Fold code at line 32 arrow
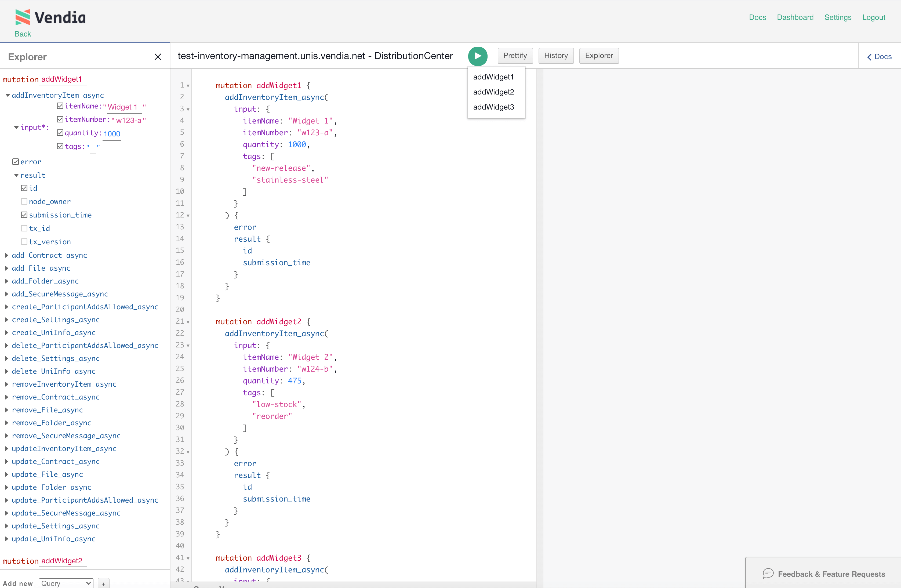 coord(188,452)
